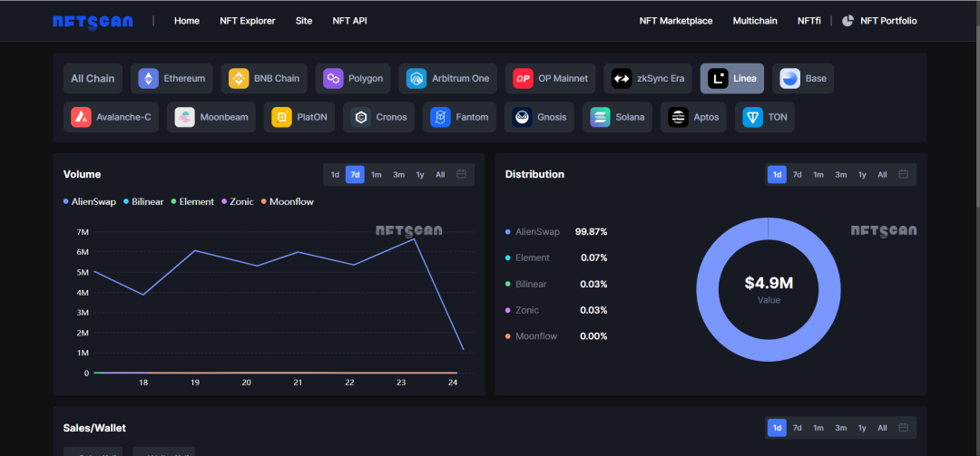Select the Base chain icon
The image size is (980, 456).
(x=790, y=79)
